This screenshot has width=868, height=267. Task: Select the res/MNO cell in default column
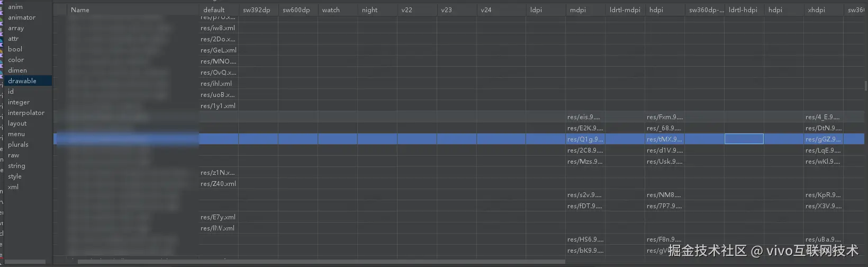pyautogui.click(x=219, y=61)
